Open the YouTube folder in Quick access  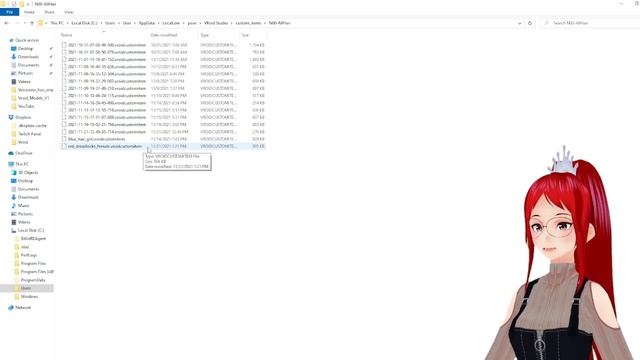tap(26, 106)
